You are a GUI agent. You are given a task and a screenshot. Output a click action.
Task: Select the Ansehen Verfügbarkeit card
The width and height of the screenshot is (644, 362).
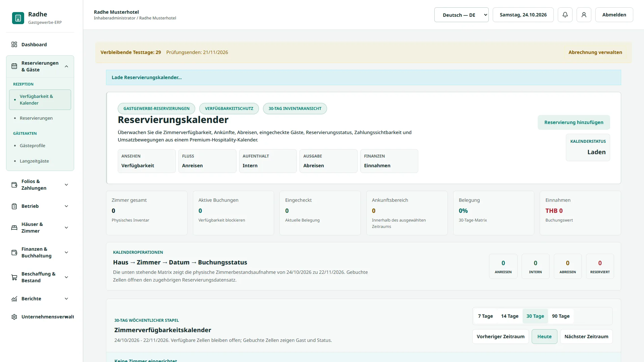point(147,161)
